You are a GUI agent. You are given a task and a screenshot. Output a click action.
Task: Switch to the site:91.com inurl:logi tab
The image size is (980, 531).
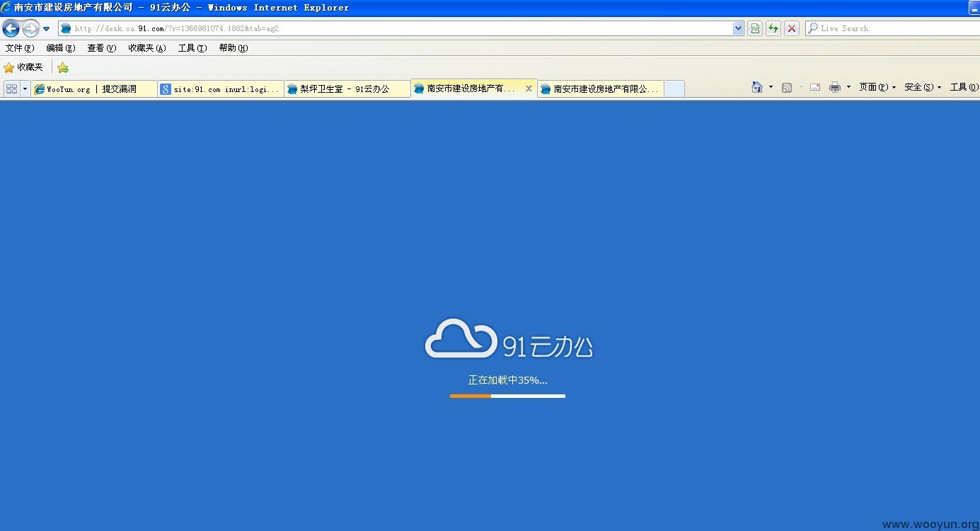[x=221, y=89]
